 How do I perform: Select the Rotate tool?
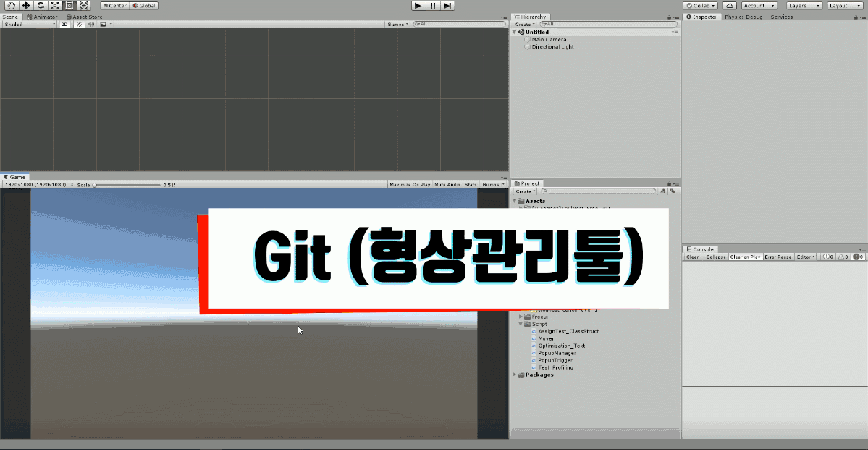point(40,6)
